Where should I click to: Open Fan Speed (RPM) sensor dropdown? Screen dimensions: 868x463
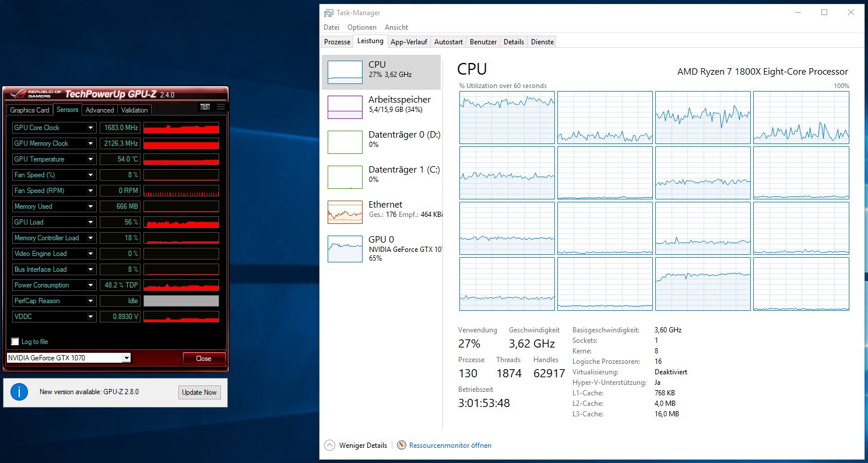coord(91,191)
